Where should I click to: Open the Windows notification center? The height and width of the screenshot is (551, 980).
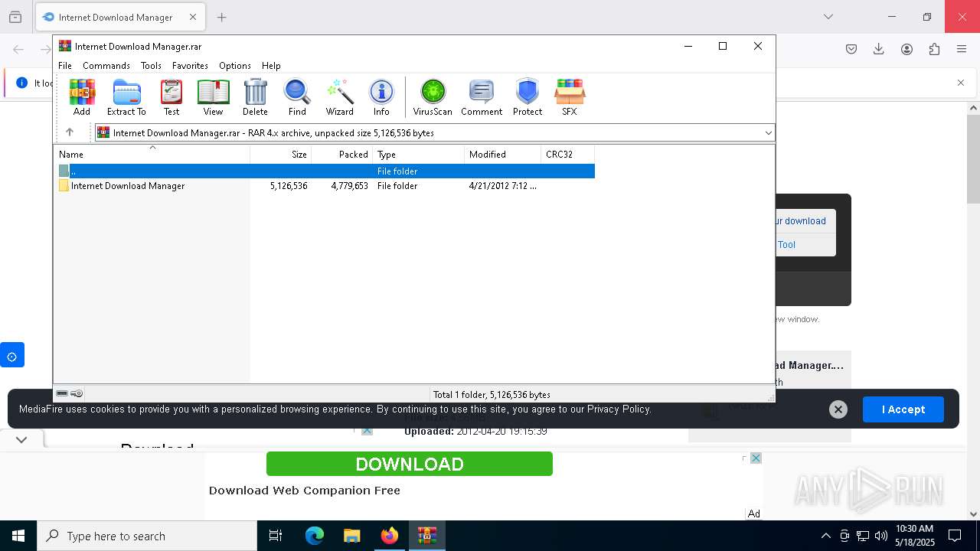(955, 536)
